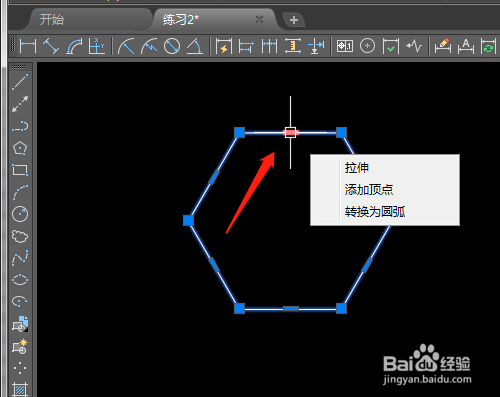Screen dimensions: 500x397
Task: Click the top-right vertex grip of hexagon
Action: click(x=341, y=132)
